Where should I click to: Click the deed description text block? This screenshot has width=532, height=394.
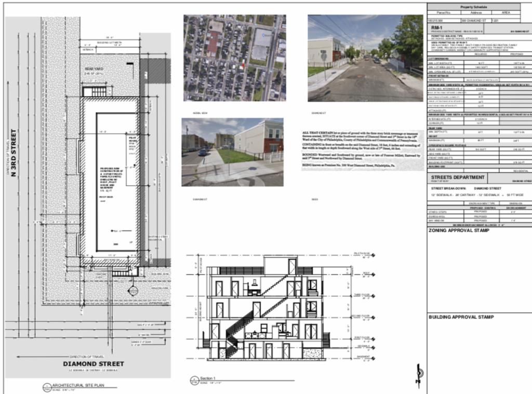[358, 151]
